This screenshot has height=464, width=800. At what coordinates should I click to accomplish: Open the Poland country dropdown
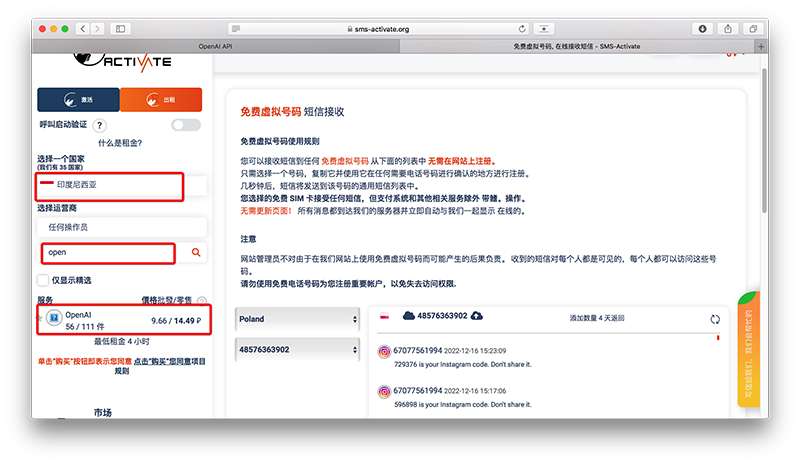point(296,319)
